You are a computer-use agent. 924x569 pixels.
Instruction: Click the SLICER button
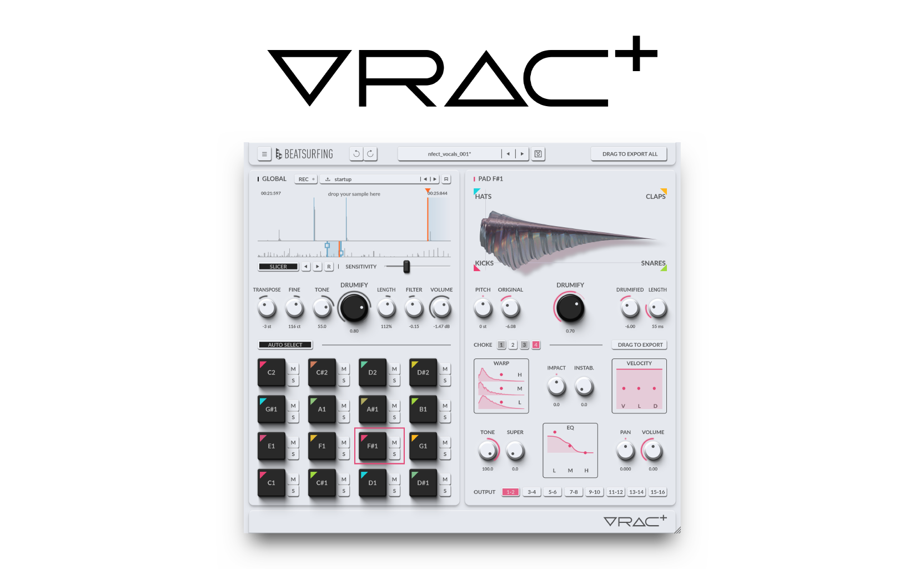point(278,267)
